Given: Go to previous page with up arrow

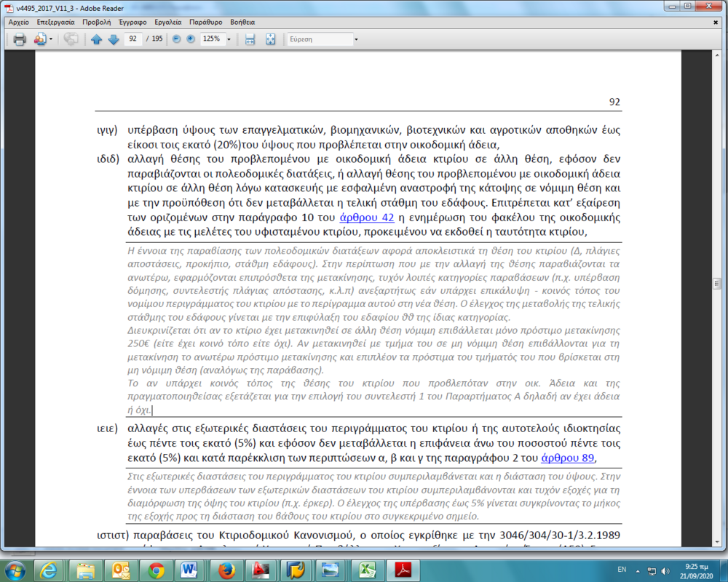Looking at the screenshot, I should [x=96, y=39].
